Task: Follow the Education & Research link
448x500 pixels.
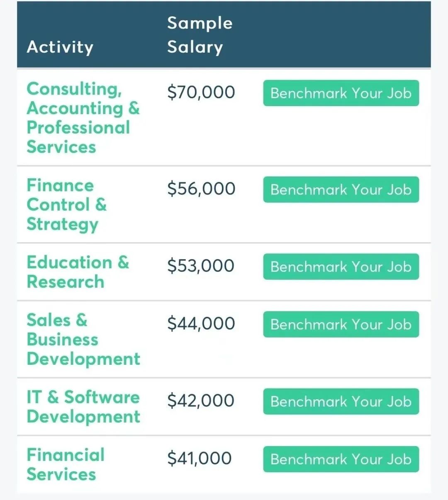Action: [78, 272]
